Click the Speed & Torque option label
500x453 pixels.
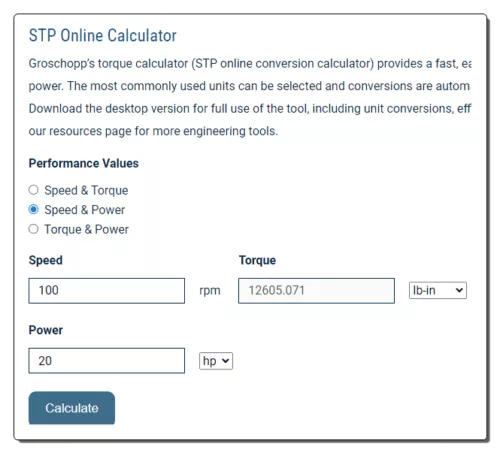coord(86,190)
